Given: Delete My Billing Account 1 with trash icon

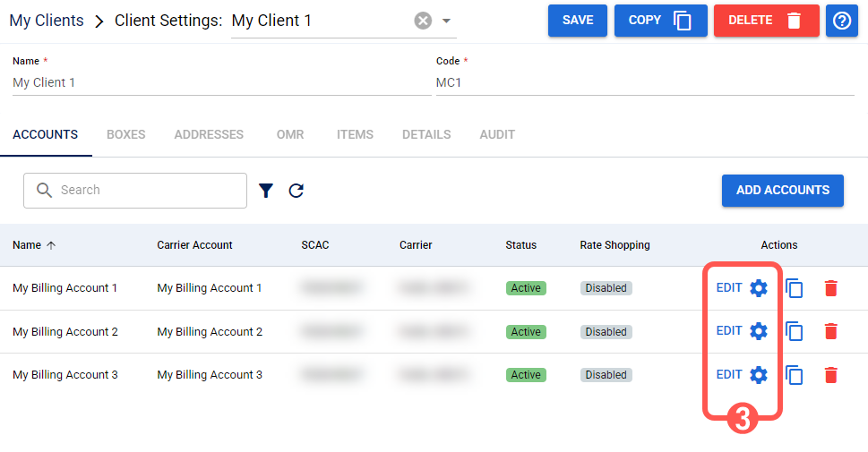Looking at the screenshot, I should (x=831, y=288).
